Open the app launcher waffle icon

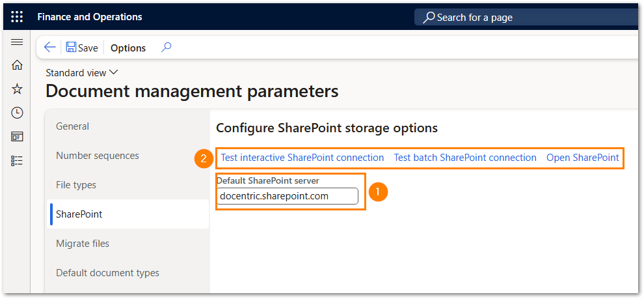(x=17, y=17)
